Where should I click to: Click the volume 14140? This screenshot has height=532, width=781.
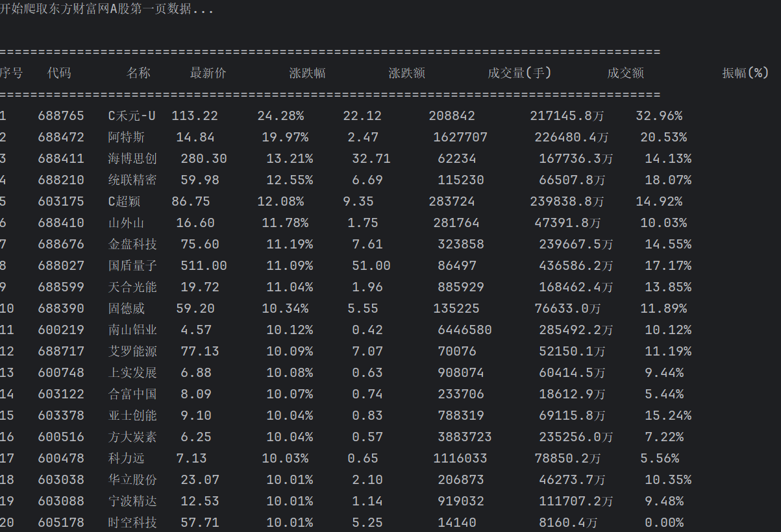point(457,523)
